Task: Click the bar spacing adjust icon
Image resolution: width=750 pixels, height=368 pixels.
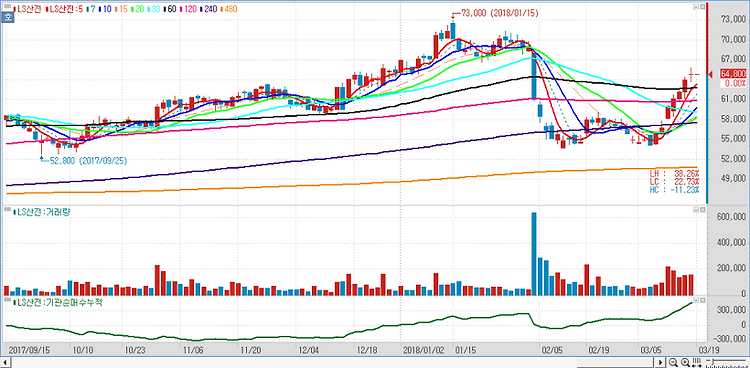Action: coord(696,362)
